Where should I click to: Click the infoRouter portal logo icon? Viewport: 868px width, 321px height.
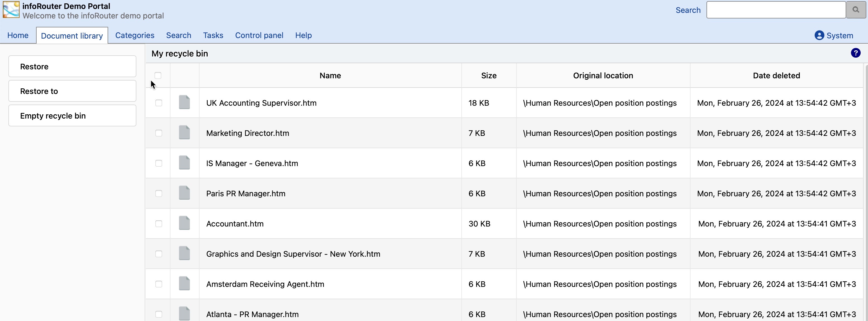tap(11, 10)
